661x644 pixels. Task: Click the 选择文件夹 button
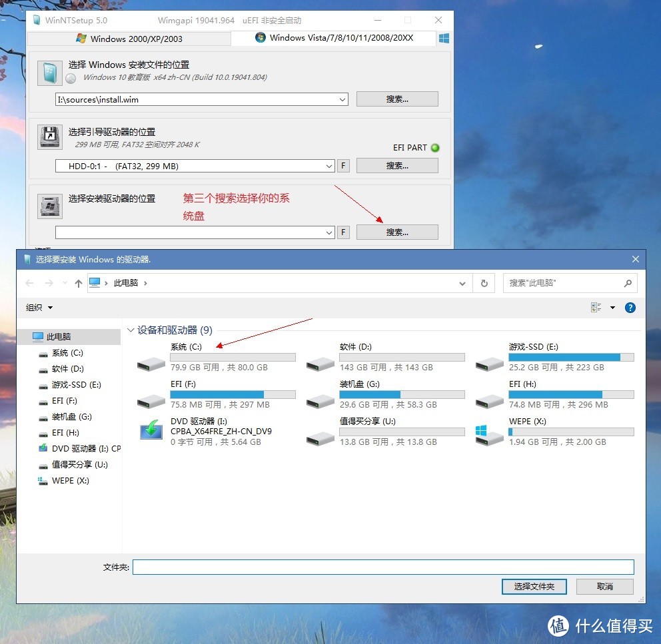click(534, 587)
